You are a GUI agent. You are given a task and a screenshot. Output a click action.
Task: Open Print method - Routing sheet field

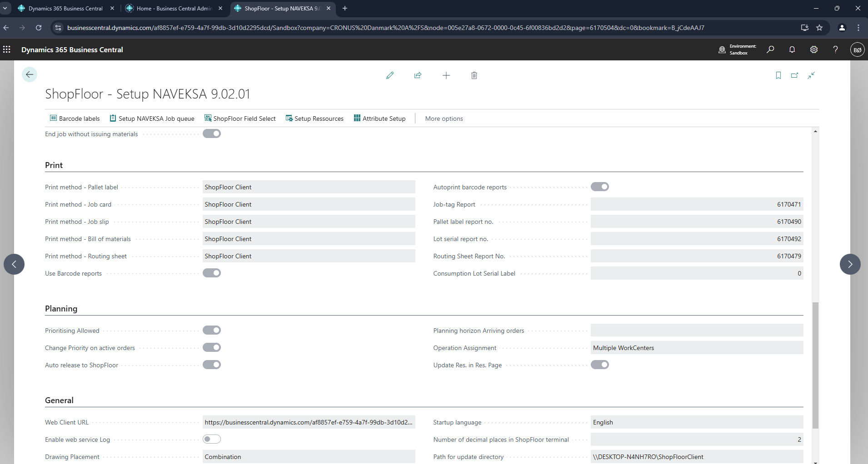[309, 256]
